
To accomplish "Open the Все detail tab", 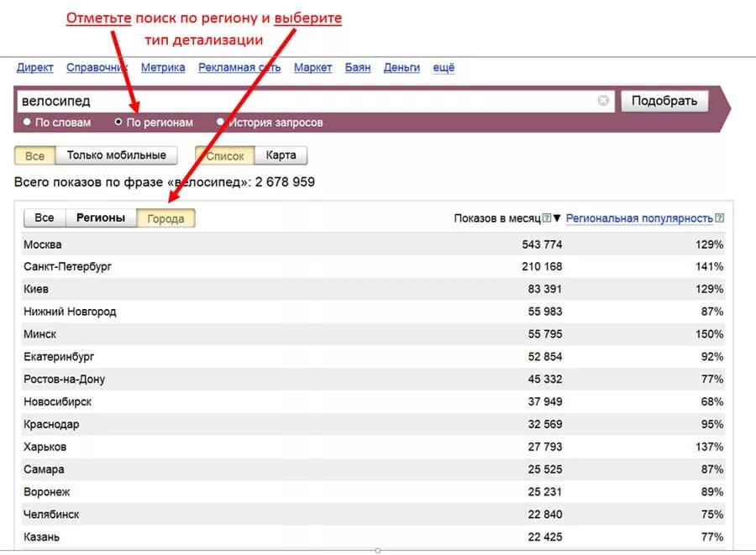I will tap(45, 217).
